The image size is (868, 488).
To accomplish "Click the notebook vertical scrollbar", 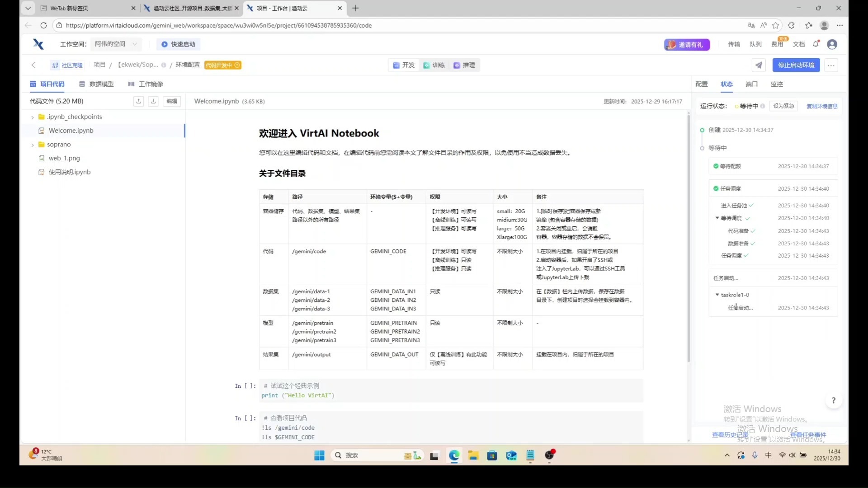I will pyautogui.click(x=689, y=239).
